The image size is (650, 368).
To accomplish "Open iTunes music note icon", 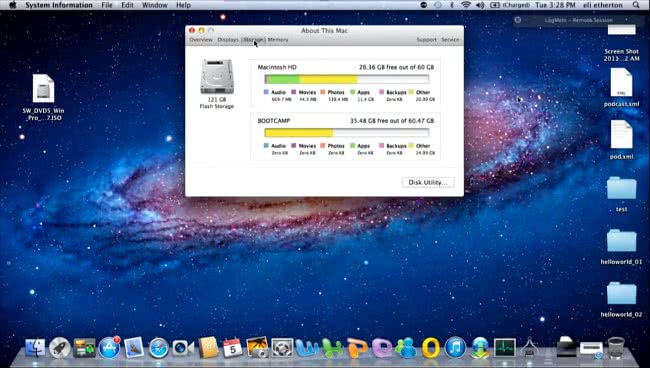I will click(x=455, y=348).
